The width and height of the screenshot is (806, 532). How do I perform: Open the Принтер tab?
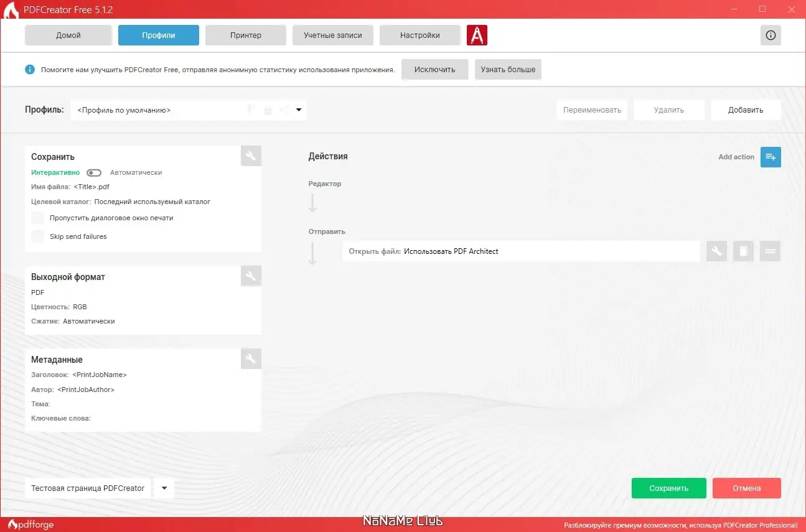click(246, 35)
